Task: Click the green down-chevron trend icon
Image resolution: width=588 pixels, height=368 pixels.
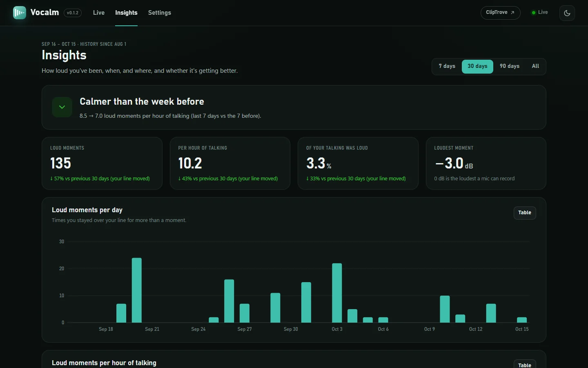Action: coord(62,107)
